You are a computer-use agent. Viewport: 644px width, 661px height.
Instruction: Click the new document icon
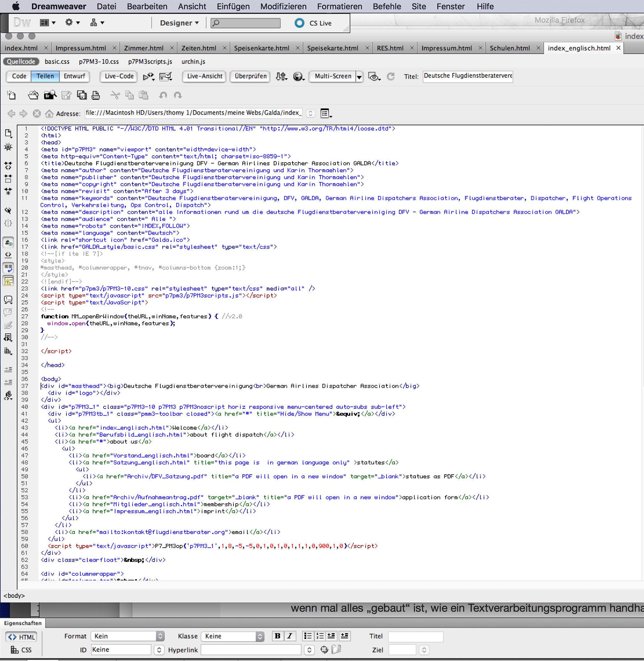tap(12, 95)
